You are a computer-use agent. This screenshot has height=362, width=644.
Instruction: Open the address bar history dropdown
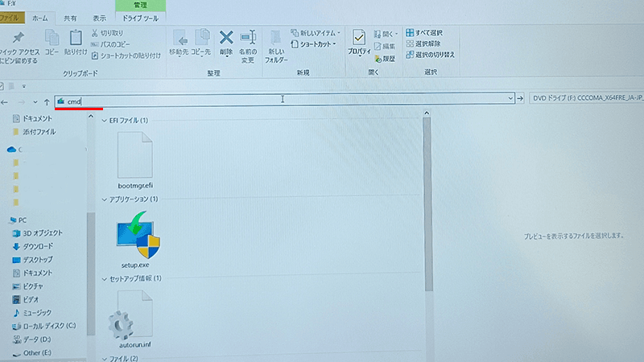pyautogui.click(x=510, y=99)
